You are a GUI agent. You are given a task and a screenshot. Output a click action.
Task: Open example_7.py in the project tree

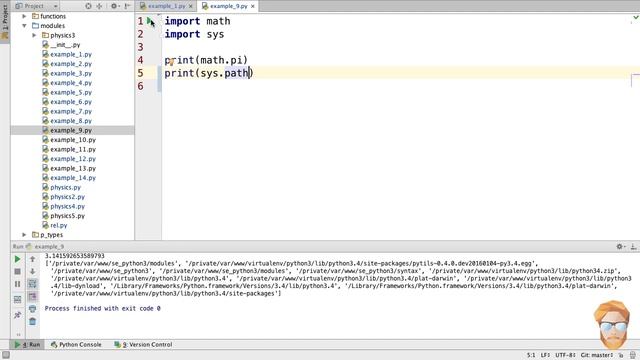[x=67, y=111]
